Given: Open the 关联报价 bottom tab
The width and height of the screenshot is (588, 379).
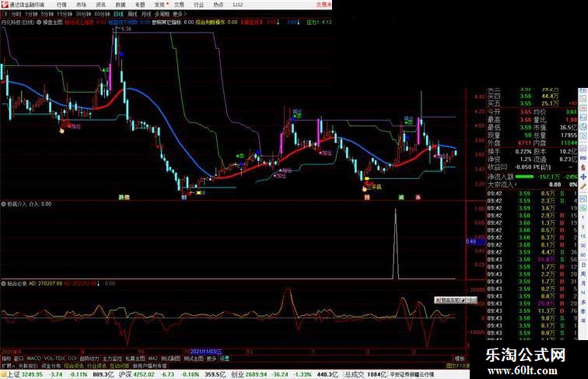Looking at the screenshot, I should click(x=28, y=365).
